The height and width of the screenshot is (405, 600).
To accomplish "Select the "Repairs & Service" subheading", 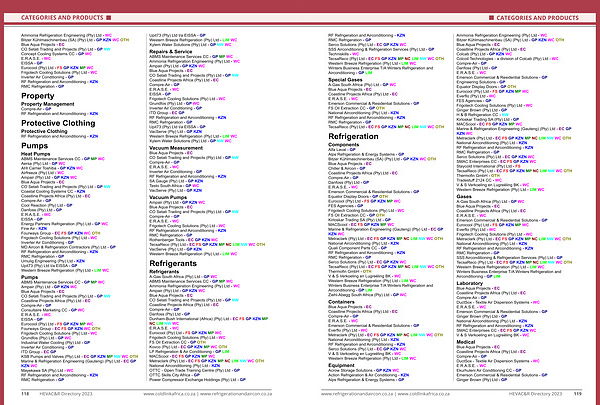I will tap(170, 51).
